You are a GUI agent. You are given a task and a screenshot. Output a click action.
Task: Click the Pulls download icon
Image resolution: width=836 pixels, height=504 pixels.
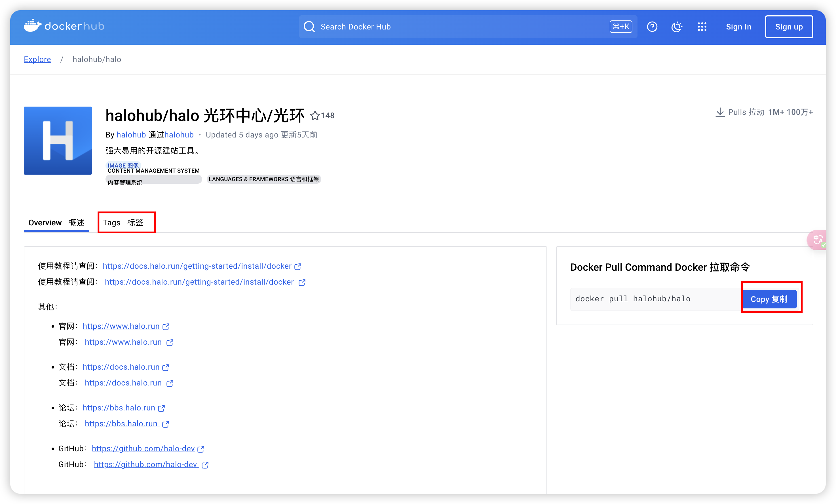720,112
